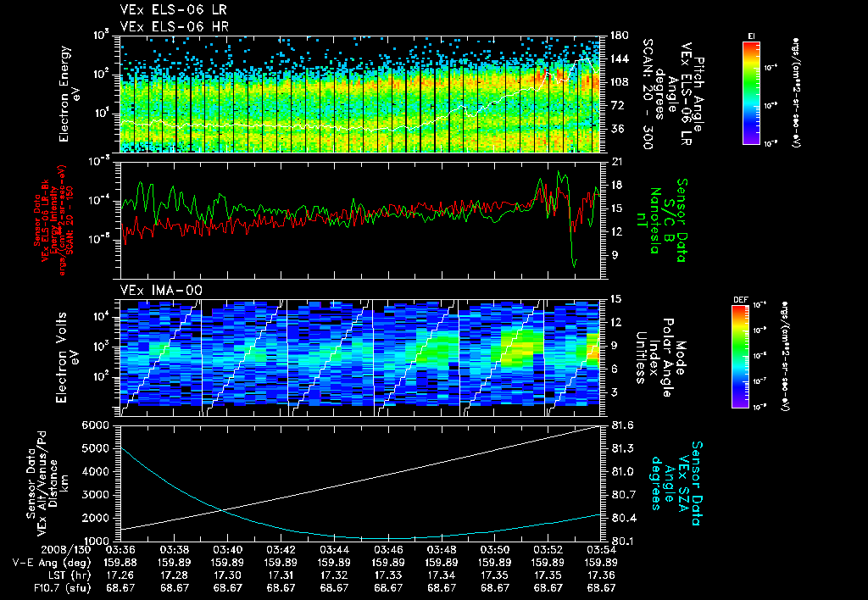Click the '03:48' time tick label

(441, 550)
